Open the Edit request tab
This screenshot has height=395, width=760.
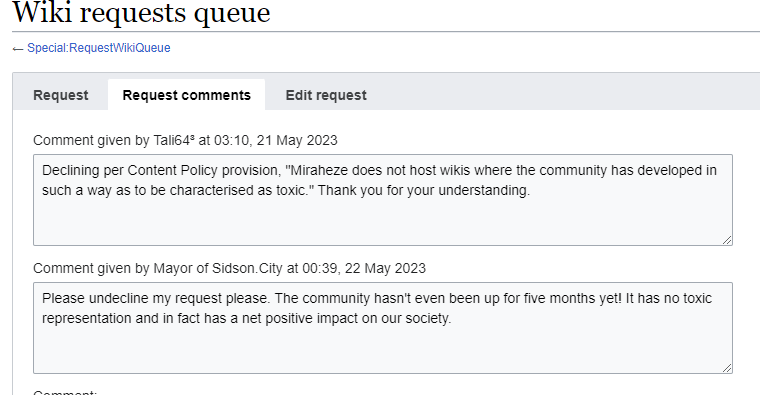[326, 95]
